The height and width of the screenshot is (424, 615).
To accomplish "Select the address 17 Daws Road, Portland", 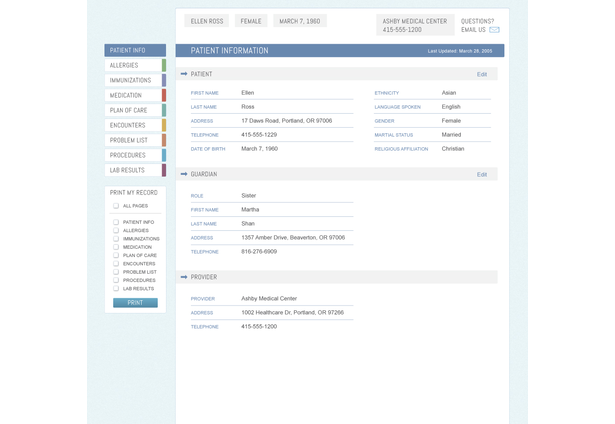I will (x=286, y=120).
